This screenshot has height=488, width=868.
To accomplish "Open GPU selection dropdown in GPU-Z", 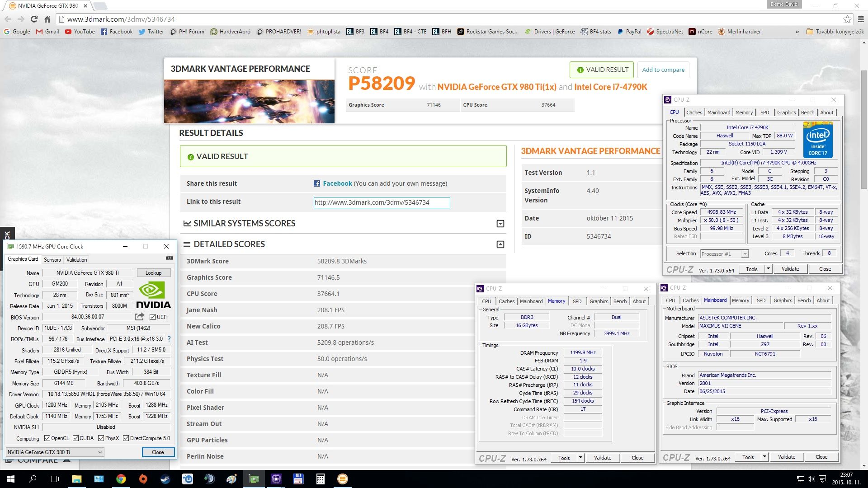I will [55, 452].
